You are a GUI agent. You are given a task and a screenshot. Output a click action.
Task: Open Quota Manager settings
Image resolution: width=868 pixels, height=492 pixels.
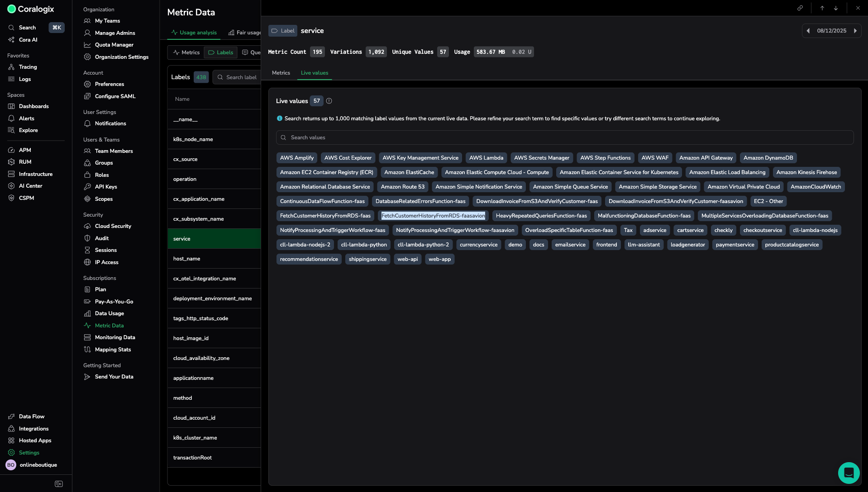tap(114, 45)
